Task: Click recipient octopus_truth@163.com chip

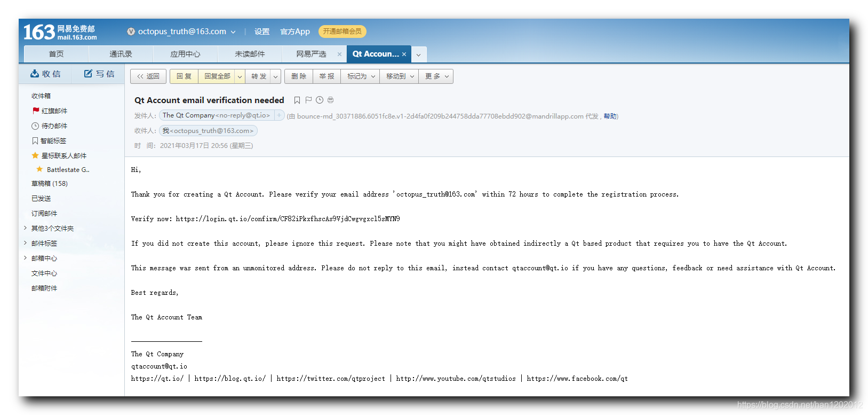Action: 208,131
